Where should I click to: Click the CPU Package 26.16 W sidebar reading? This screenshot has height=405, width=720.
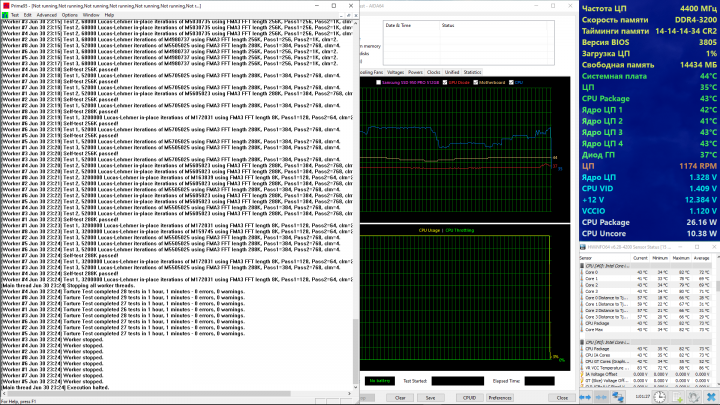point(649,222)
